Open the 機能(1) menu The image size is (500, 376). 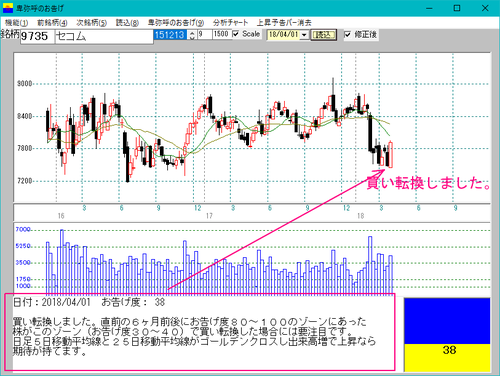click(16, 23)
